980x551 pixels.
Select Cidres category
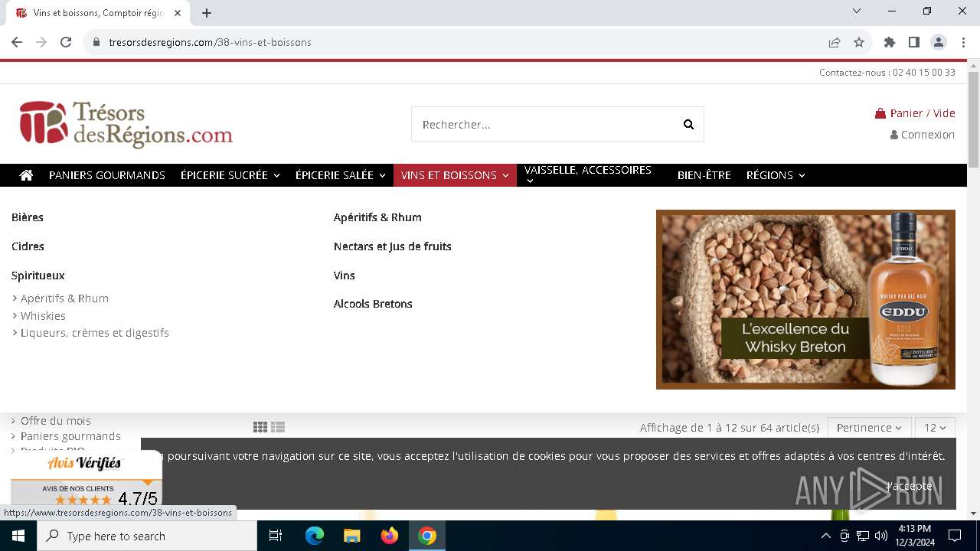(28, 246)
